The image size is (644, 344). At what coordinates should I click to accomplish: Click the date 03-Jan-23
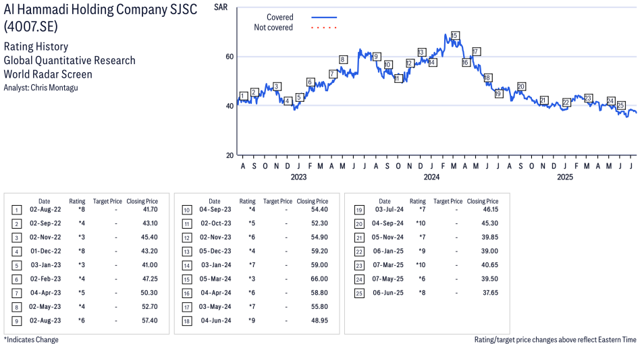pyautogui.click(x=45, y=265)
